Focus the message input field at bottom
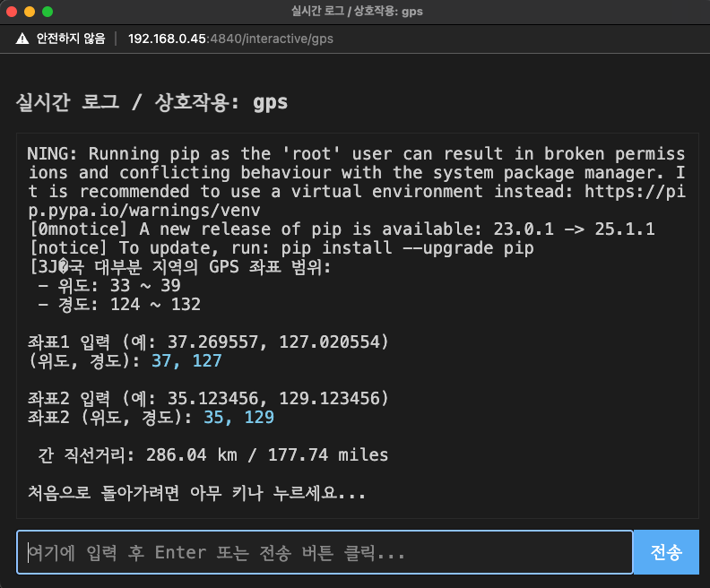 click(x=325, y=552)
